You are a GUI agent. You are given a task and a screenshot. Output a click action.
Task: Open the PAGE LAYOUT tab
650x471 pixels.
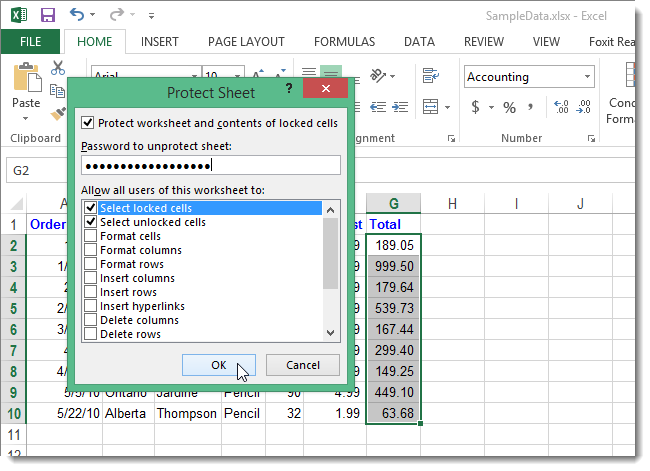point(246,42)
